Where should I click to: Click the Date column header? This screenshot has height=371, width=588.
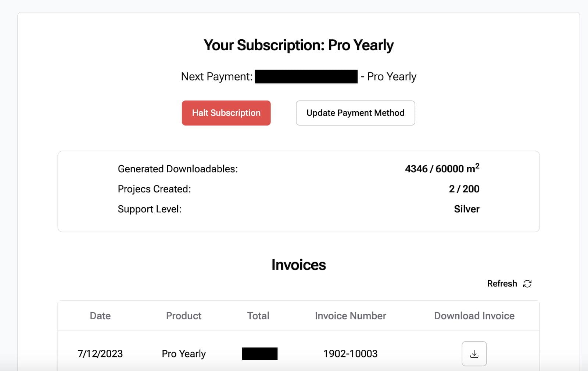100,316
